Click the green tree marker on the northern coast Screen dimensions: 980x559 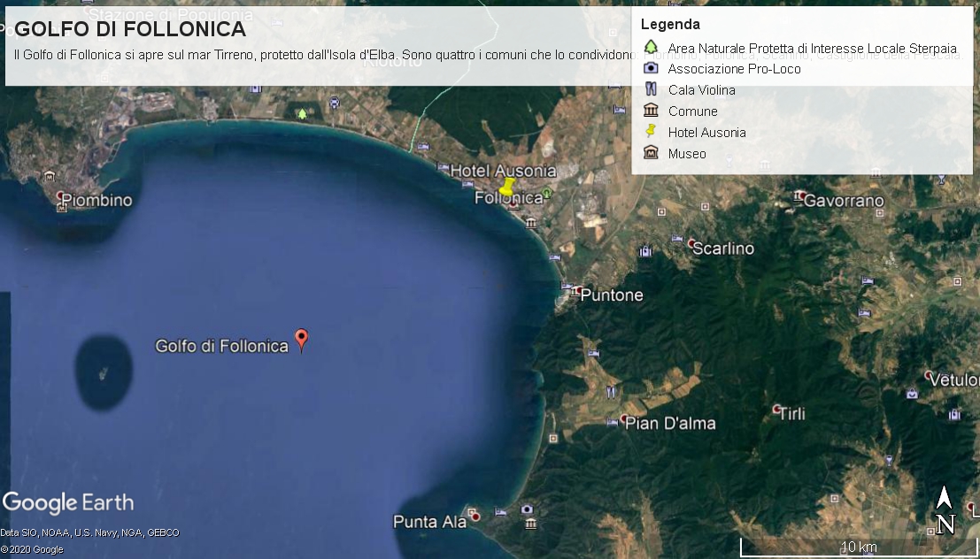303,114
